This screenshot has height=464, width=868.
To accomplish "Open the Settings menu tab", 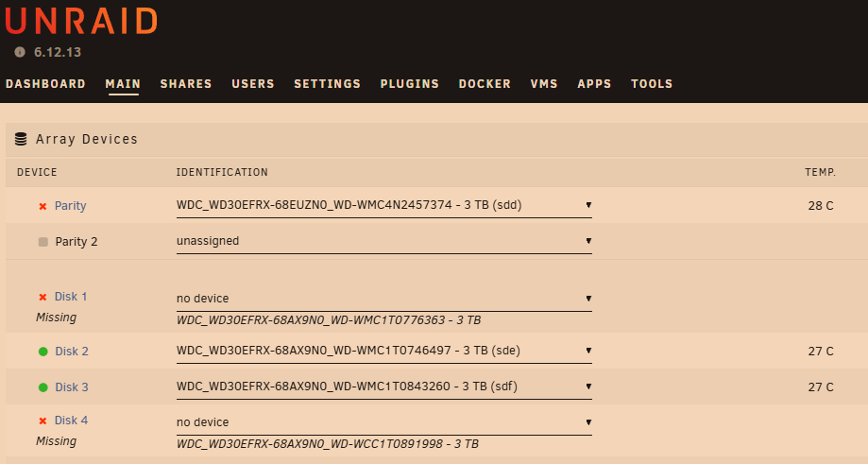I will pyautogui.click(x=327, y=83).
